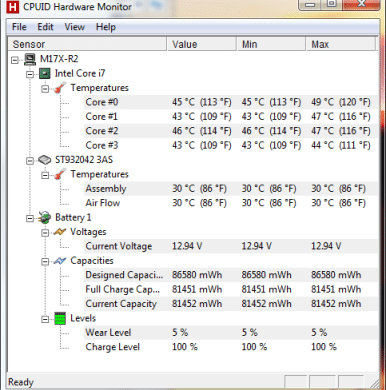This screenshot has width=386, height=390.
Task: Click the Sensor column header
Action: pyautogui.click(x=87, y=44)
